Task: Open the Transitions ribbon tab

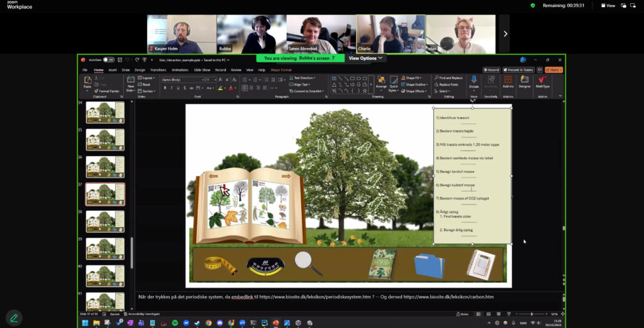Action: click(157, 70)
